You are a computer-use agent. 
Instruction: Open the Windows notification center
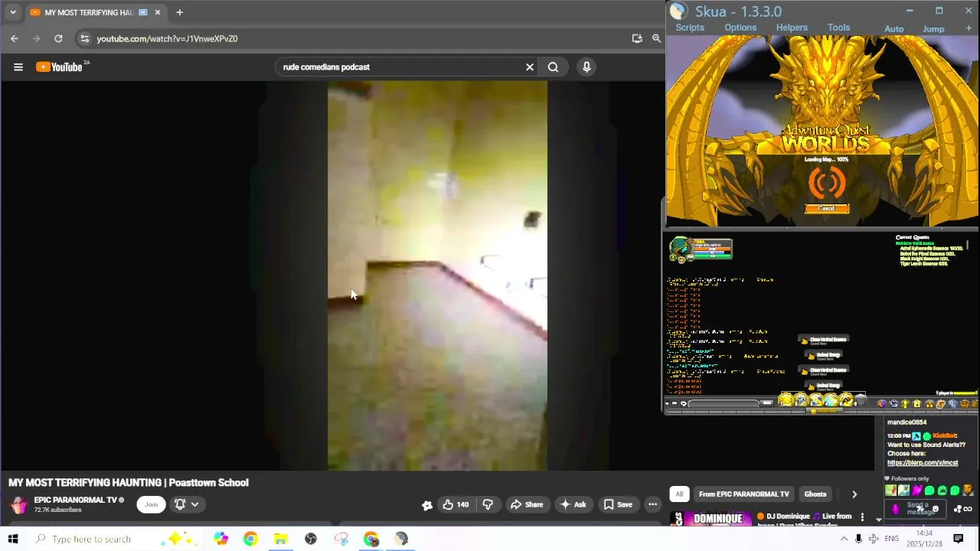959,539
